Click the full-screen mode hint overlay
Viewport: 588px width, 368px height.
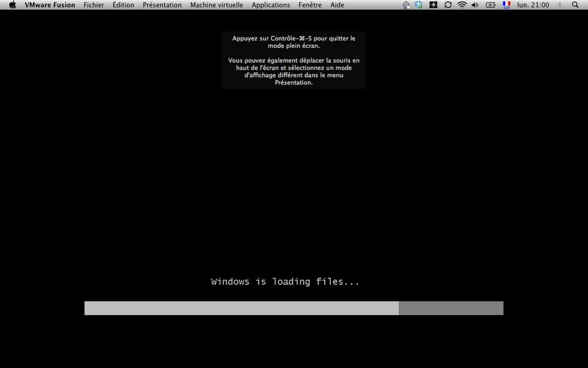point(293,60)
